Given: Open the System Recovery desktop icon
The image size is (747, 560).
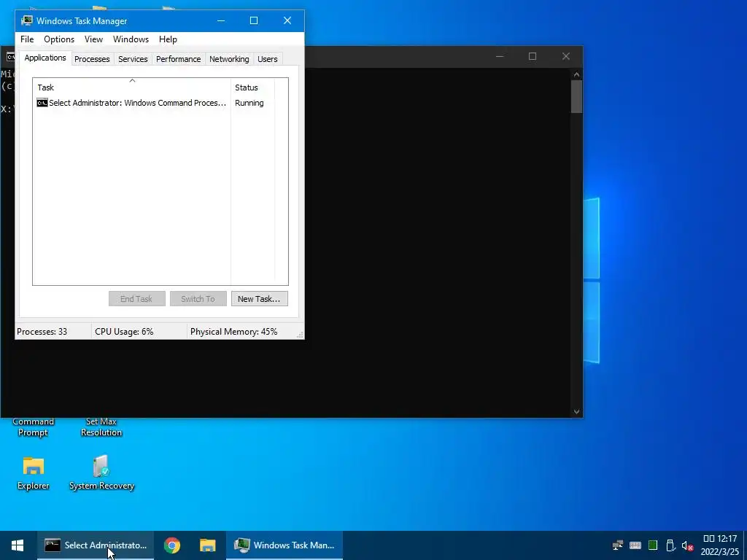Looking at the screenshot, I should pos(101,472).
